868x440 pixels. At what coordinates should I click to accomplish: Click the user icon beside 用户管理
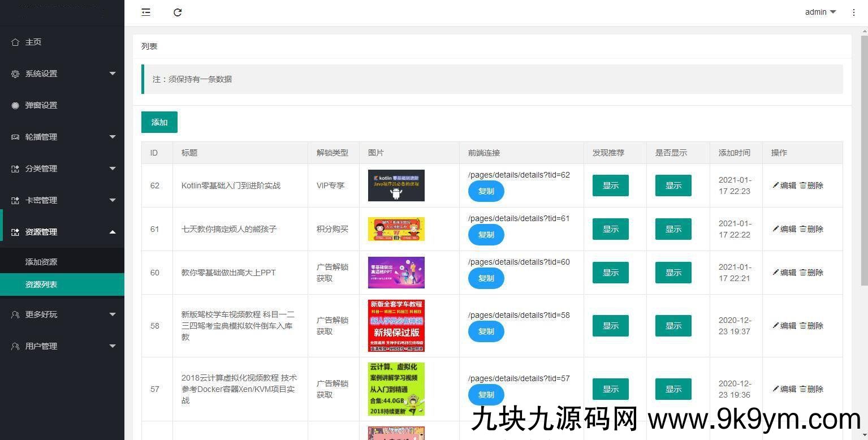[15, 346]
